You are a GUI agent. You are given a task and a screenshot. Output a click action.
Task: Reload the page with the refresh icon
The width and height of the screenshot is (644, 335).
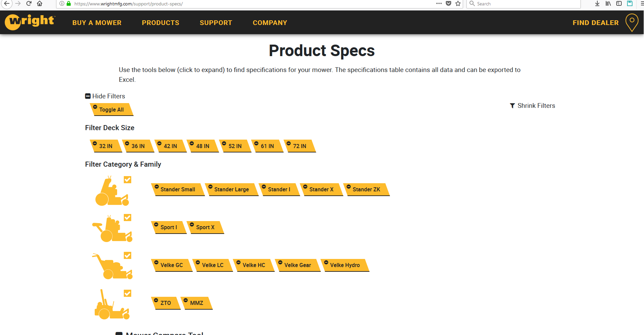point(29,3)
